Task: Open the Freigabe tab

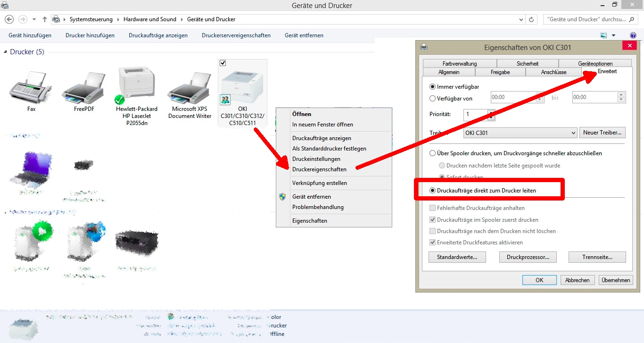Action: click(x=501, y=72)
